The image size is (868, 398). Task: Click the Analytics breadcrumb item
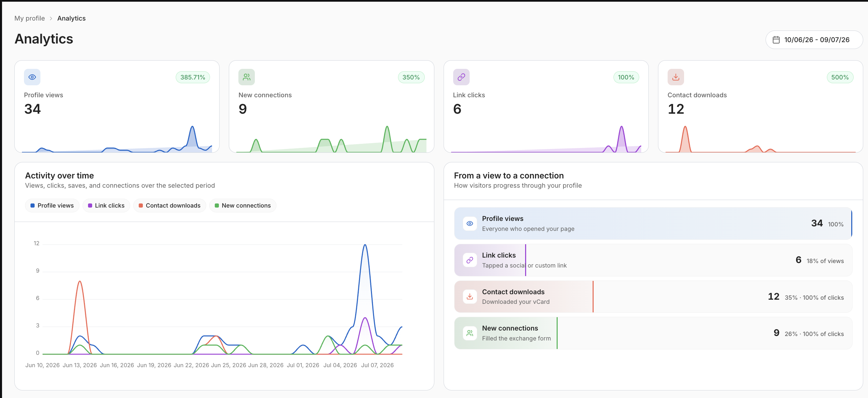click(x=71, y=18)
